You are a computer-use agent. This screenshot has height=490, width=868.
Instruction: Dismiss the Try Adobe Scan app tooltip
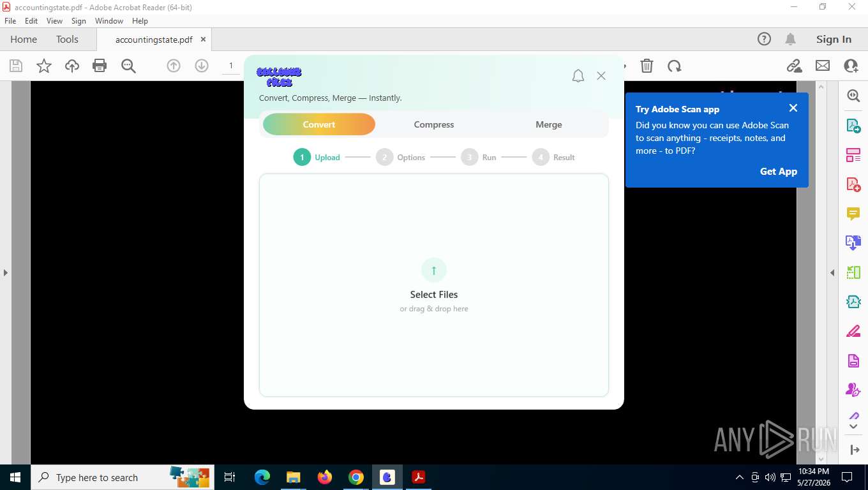(793, 108)
